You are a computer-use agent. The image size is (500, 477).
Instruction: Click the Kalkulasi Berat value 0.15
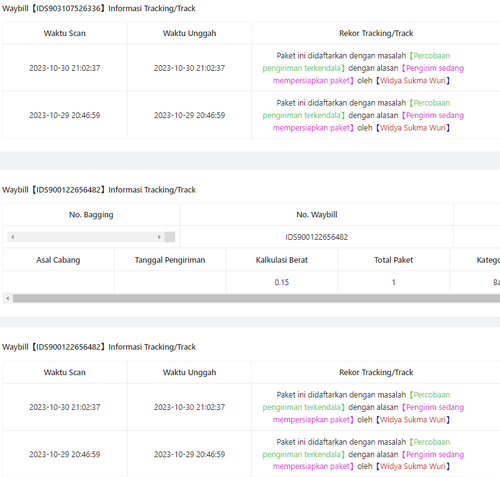tap(282, 282)
